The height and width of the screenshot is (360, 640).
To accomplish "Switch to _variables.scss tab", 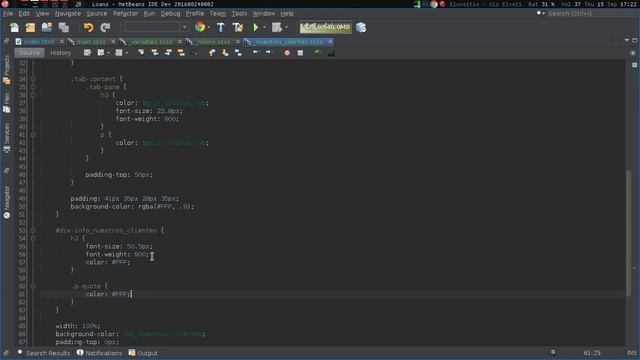I will tap(151, 42).
